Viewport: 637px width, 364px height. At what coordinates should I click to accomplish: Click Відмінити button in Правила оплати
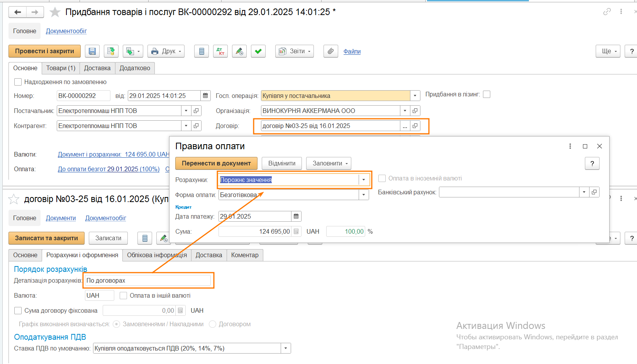click(282, 163)
